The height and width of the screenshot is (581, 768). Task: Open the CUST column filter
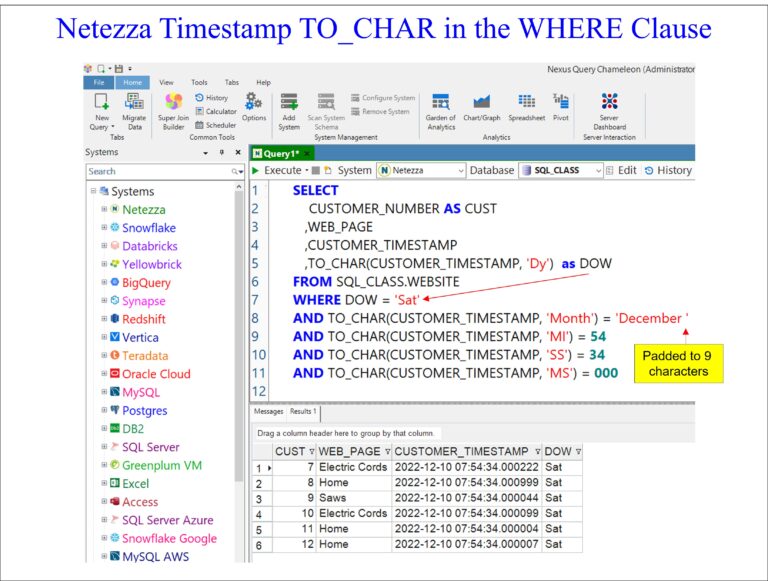312,452
